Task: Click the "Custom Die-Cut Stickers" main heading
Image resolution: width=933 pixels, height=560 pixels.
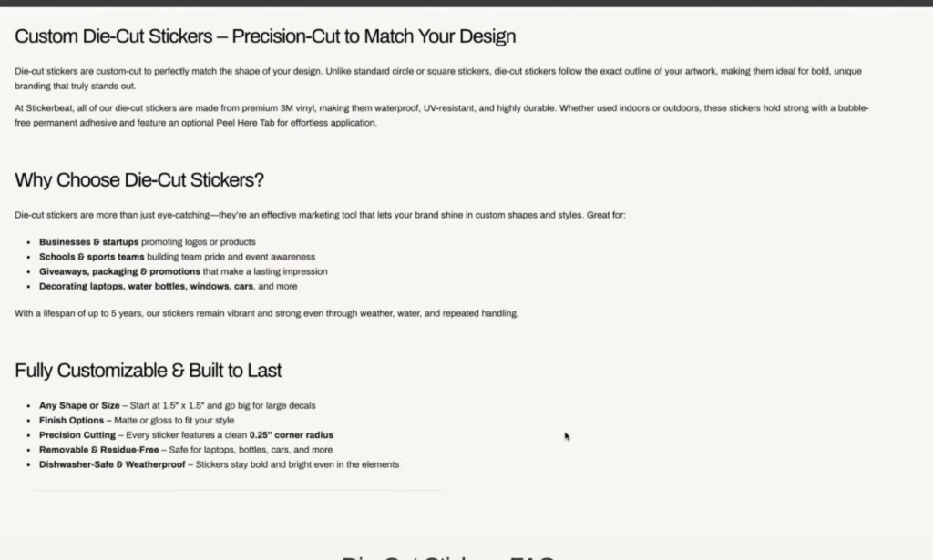Action: 265,36
